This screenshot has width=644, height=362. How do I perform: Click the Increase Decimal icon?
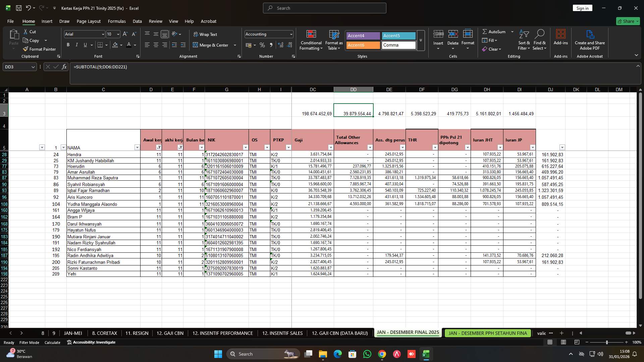[x=281, y=45]
